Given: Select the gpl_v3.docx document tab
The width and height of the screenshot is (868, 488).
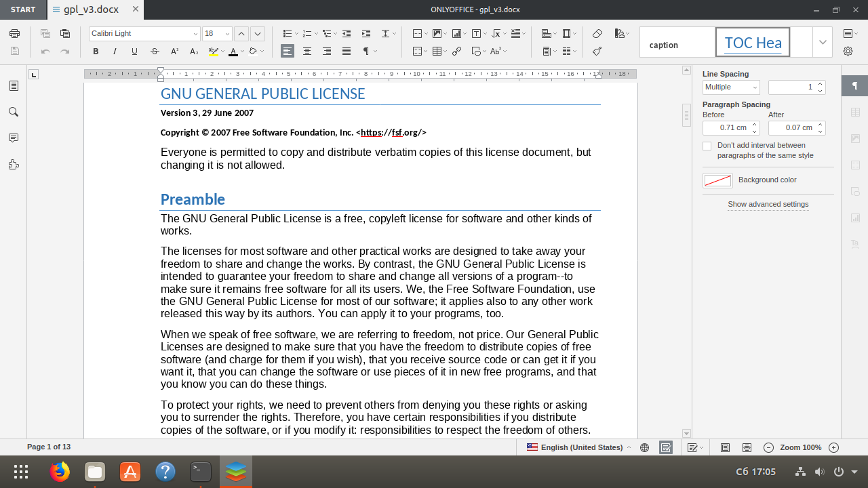Looking at the screenshot, I should pos(96,9).
